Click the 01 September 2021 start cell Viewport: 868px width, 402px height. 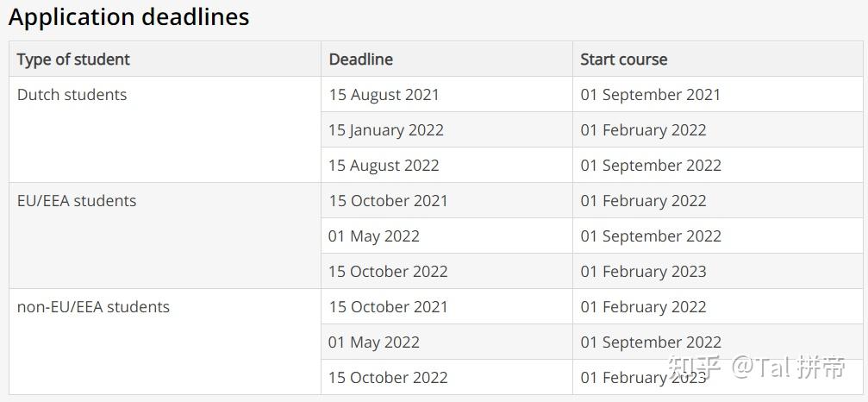[650, 95]
